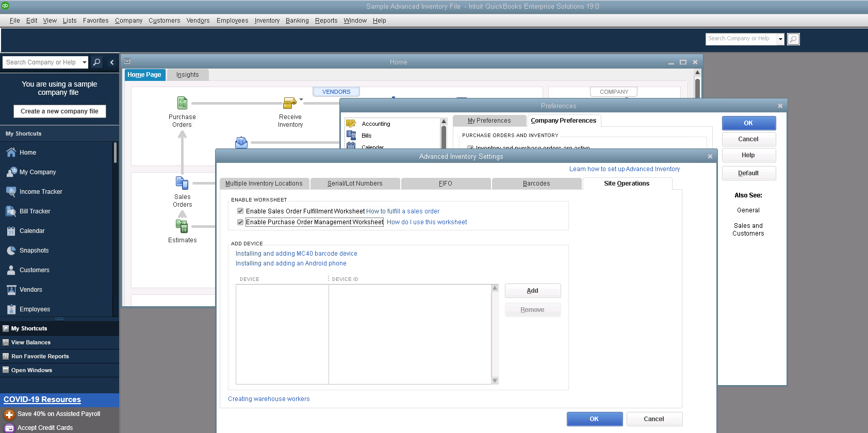Uncheck Enable Purchase Order Management Worksheet

pyautogui.click(x=240, y=222)
